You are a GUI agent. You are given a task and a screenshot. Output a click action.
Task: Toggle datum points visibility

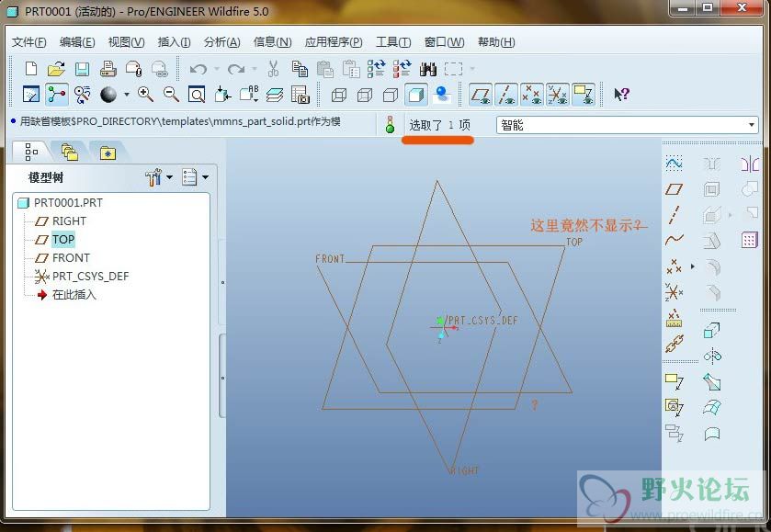[x=531, y=94]
